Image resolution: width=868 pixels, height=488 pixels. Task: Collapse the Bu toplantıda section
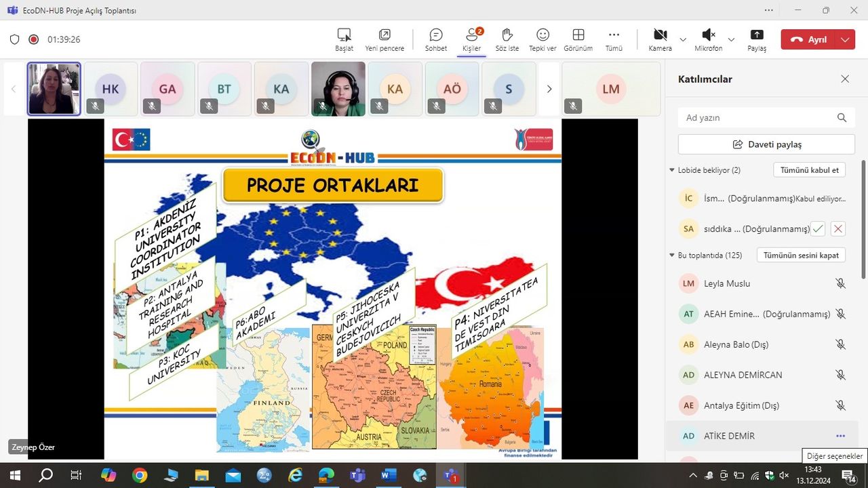672,256
